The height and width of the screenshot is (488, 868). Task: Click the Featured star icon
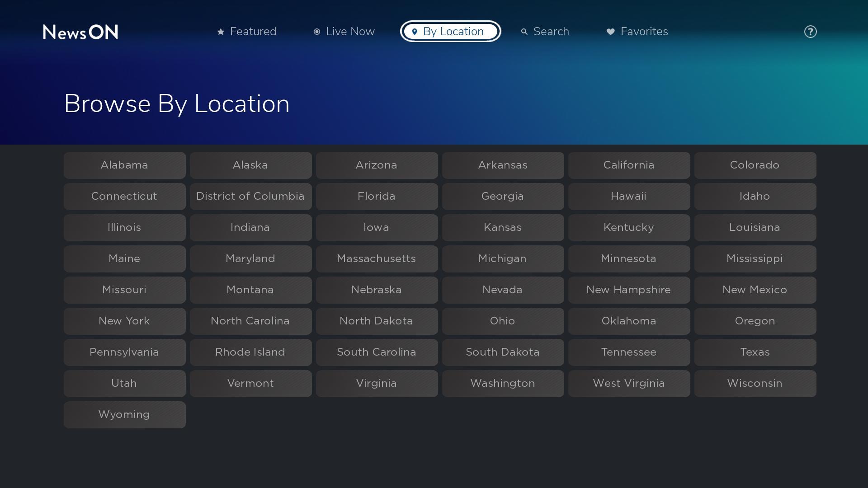pyautogui.click(x=221, y=32)
